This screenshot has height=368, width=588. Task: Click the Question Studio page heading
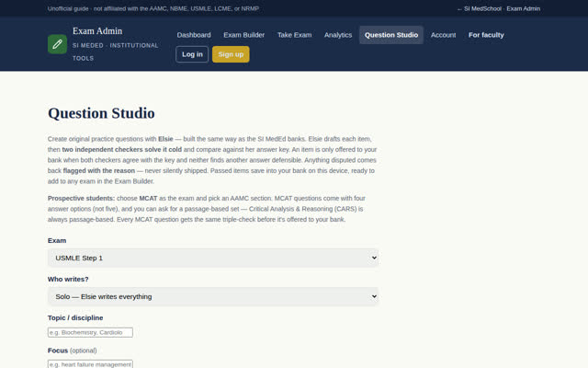coord(101,113)
